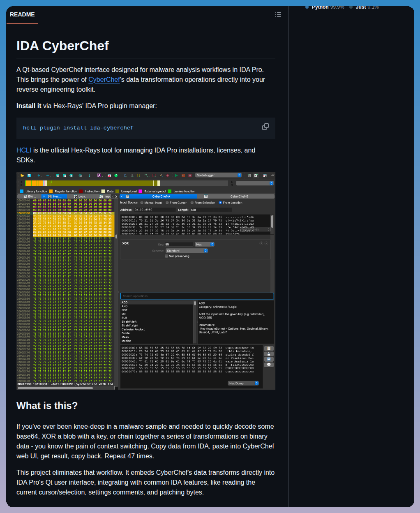420x513 pixels.
Task: Enable the Null preserving checkbox
Action: point(166,256)
